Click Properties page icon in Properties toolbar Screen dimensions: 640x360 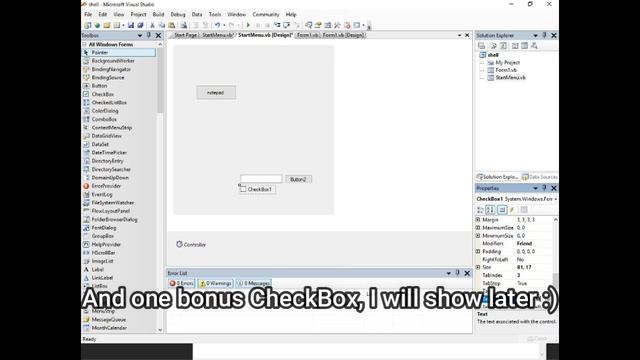pyautogui.click(x=502, y=210)
